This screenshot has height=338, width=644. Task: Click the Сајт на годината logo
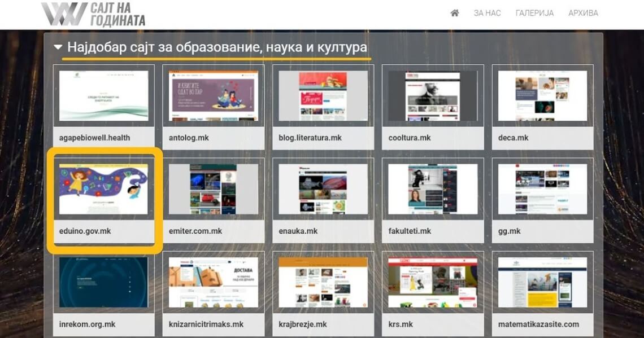click(94, 14)
